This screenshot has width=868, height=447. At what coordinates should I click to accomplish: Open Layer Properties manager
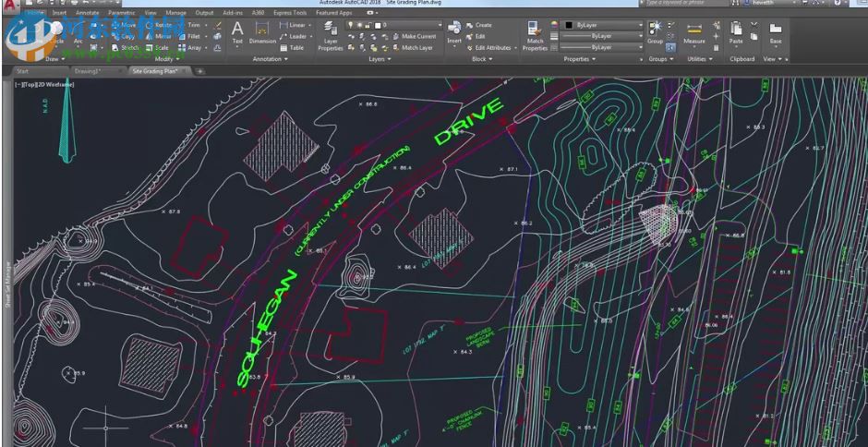coord(331,36)
